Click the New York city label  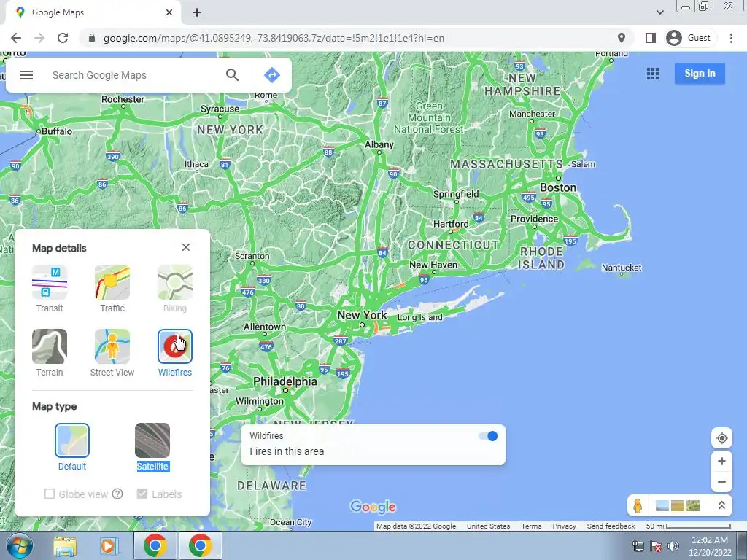click(x=362, y=315)
